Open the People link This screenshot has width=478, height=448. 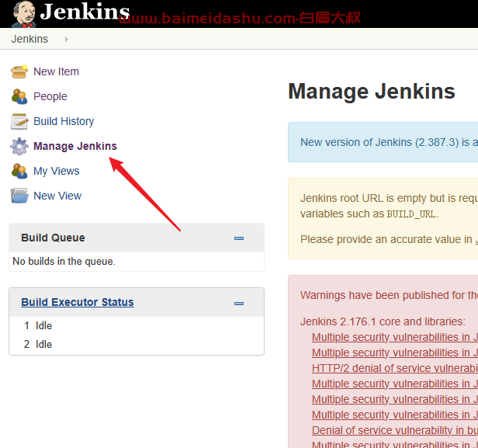point(50,97)
